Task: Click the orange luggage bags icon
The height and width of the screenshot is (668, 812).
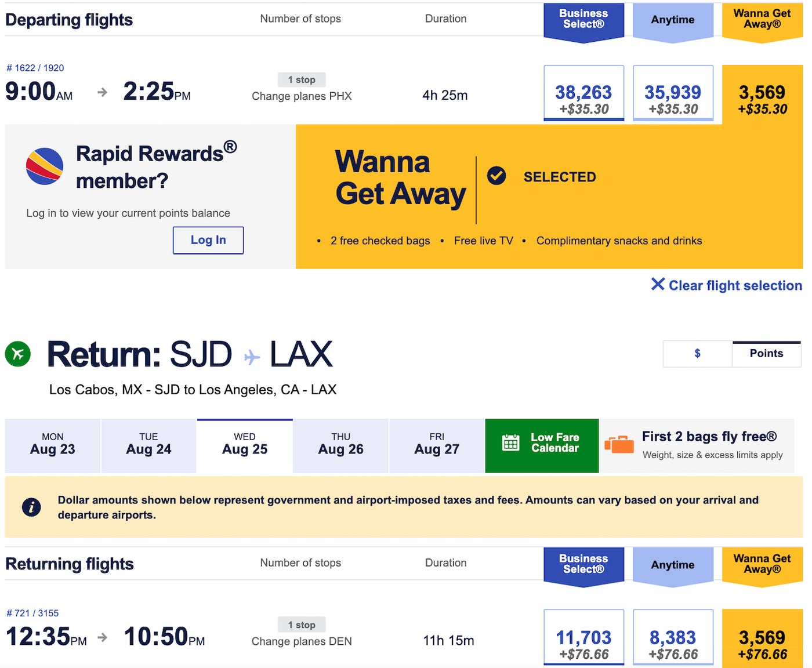Action: point(619,444)
